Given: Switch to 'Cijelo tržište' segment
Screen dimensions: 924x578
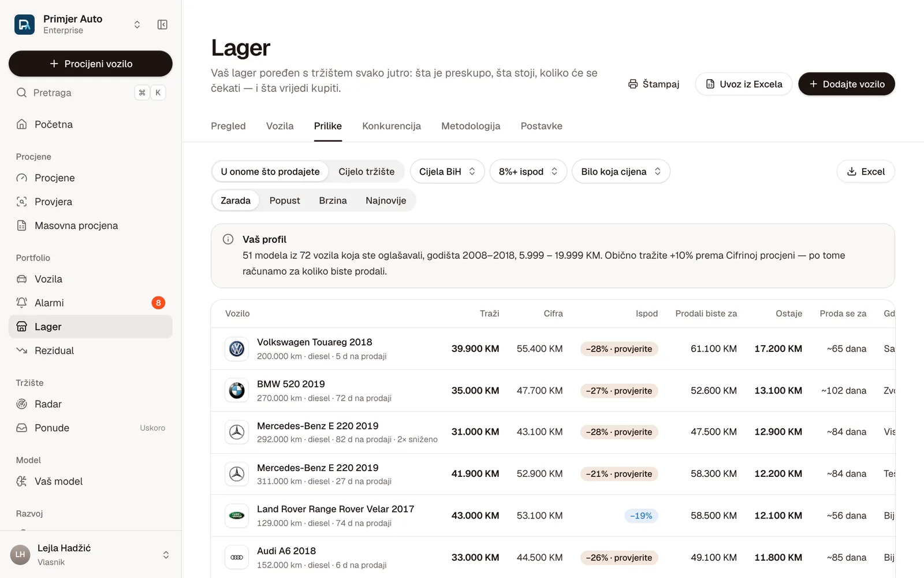Looking at the screenshot, I should point(367,172).
